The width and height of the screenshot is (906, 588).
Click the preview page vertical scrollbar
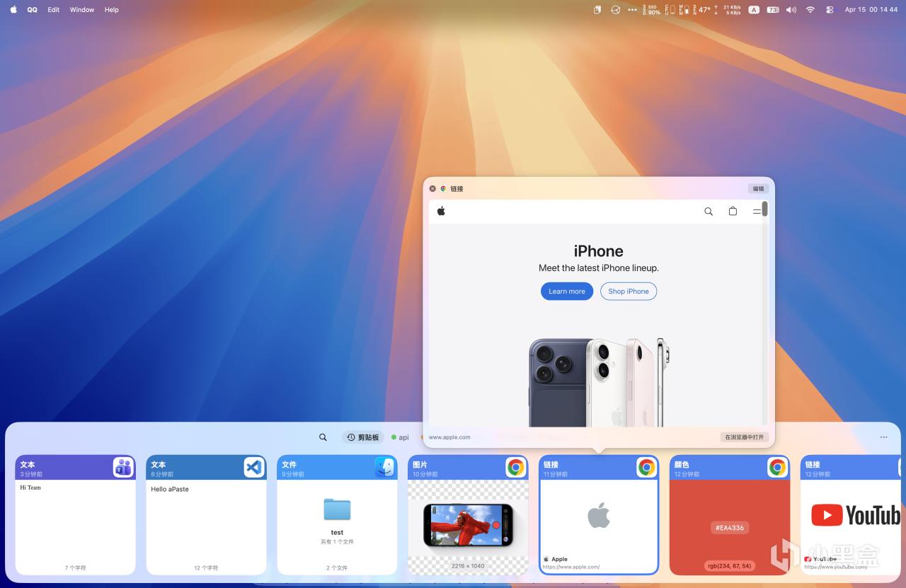tap(764, 209)
